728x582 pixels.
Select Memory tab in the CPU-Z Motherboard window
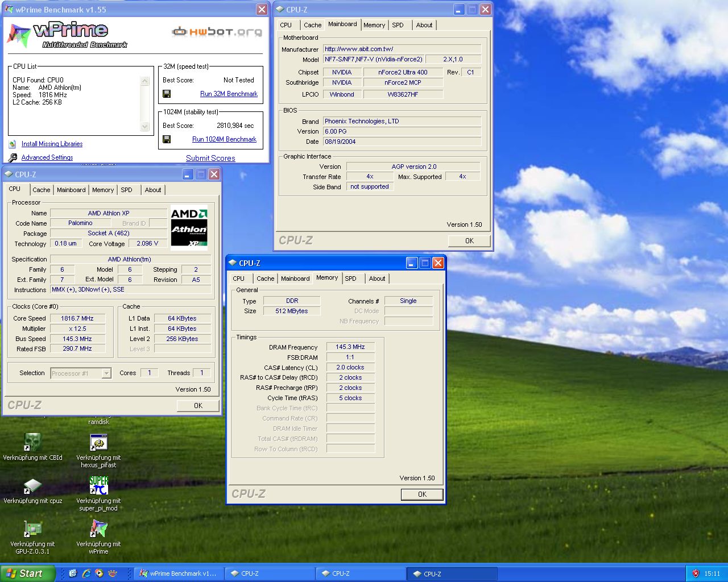[374, 25]
